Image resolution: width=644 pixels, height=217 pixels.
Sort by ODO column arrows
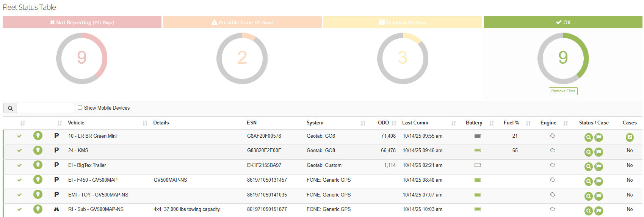tap(394, 123)
